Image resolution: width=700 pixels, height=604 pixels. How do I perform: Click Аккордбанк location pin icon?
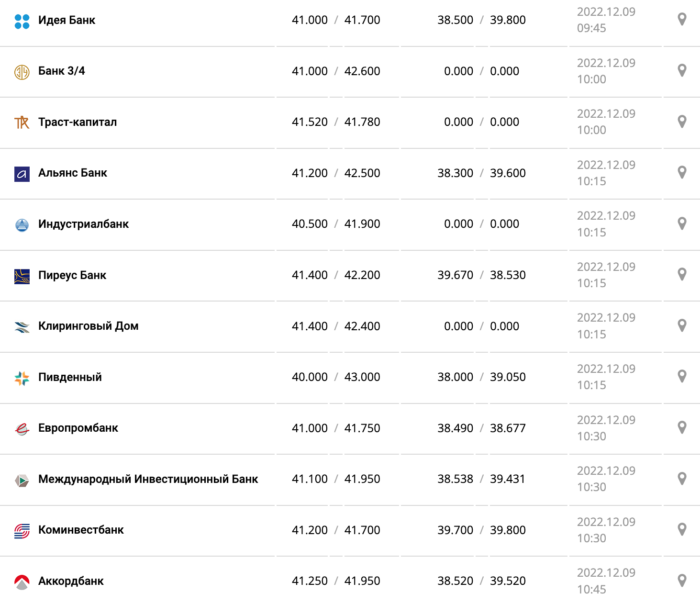click(682, 581)
